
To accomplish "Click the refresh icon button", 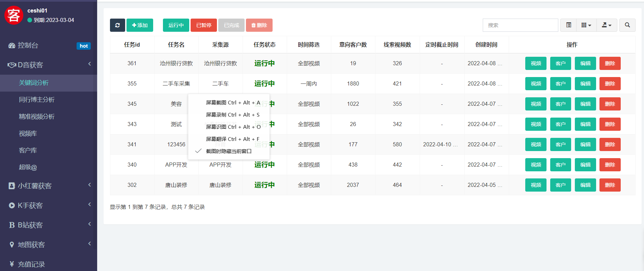I will pos(117,25).
